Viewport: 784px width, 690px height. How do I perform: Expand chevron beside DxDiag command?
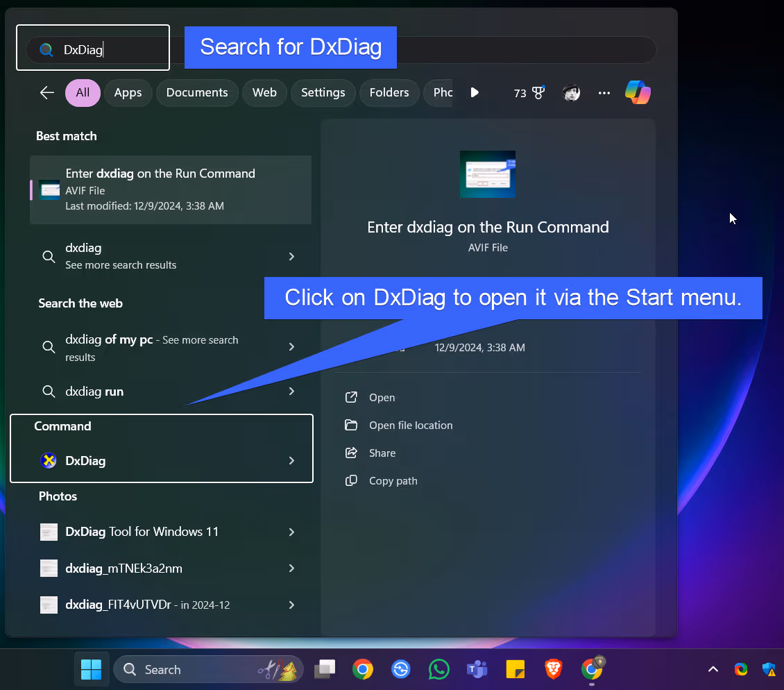291,460
